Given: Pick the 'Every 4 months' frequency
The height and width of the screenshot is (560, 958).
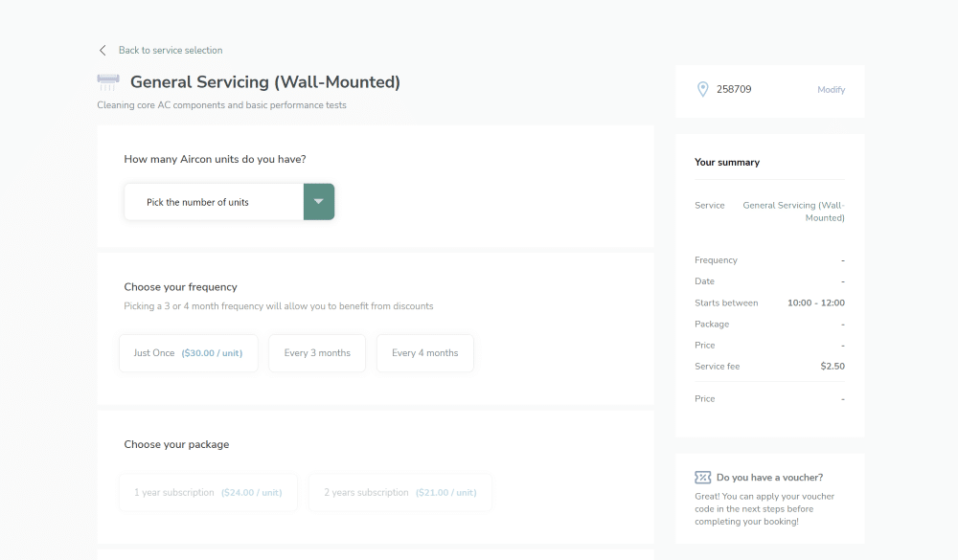Looking at the screenshot, I should tap(424, 353).
